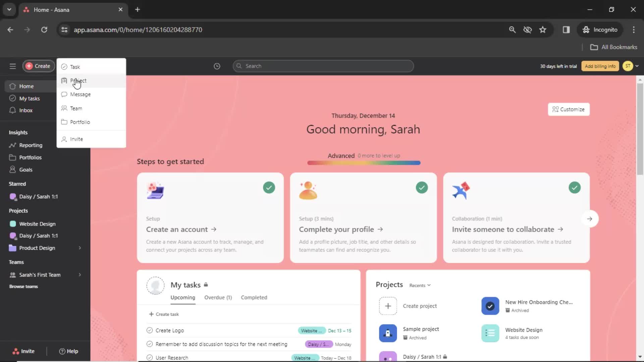Click the Create button
Screen dimensions: 644x362
click(x=38, y=66)
